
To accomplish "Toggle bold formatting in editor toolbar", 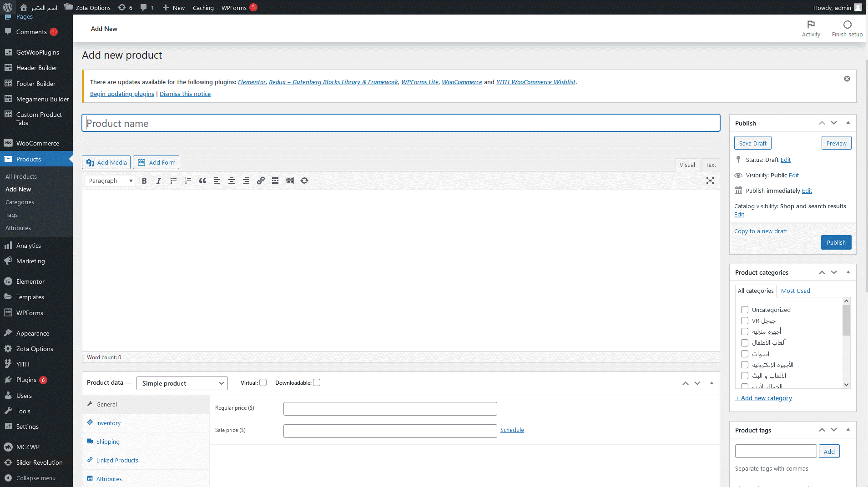I will [144, 181].
